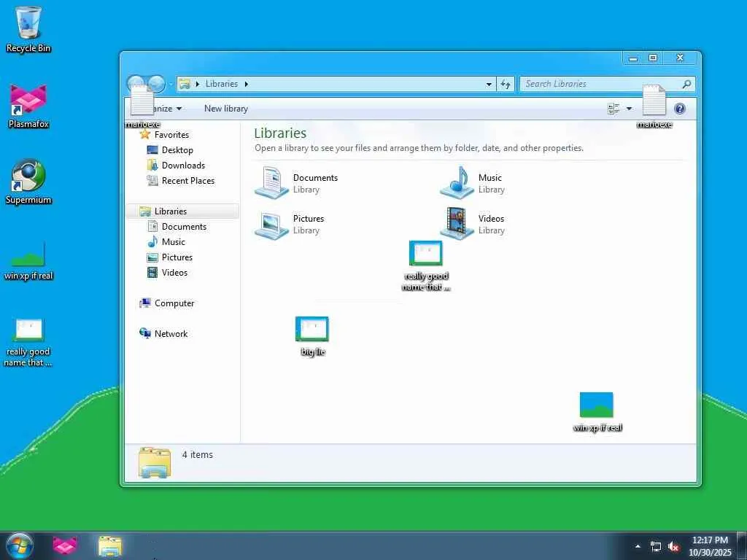Expand the address bar history dropdown

pyautogui.click(x=489, y=85)
